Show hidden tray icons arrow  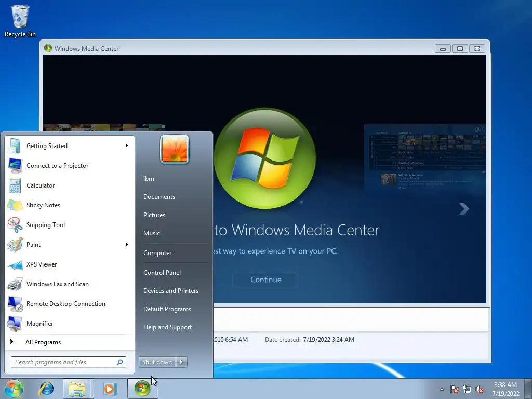tap(442, 389)
